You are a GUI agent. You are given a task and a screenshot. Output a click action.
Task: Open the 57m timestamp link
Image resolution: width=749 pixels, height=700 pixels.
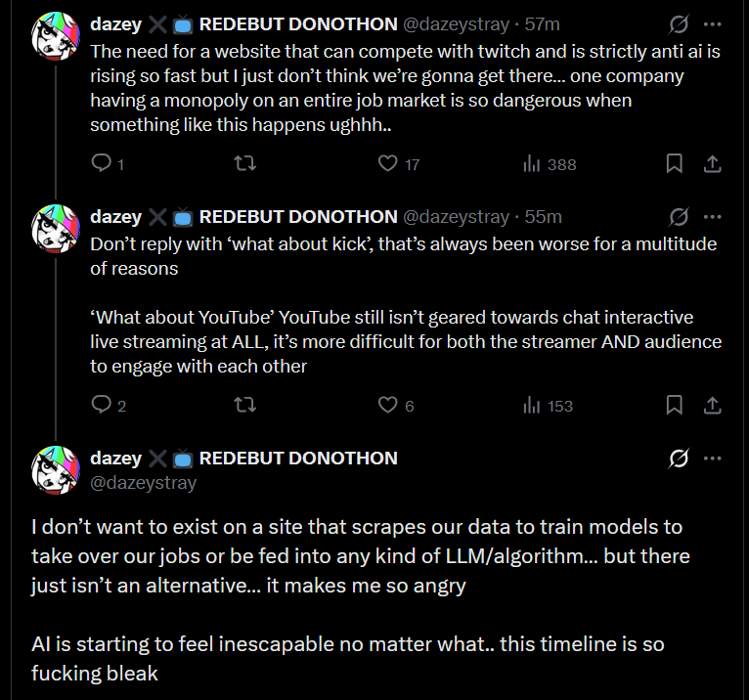pos(542,23)
